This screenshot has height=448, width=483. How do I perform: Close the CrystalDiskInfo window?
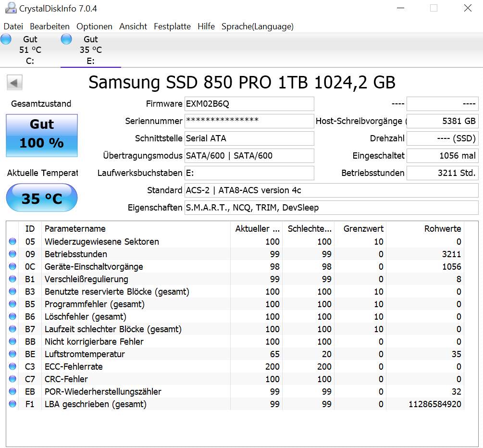(468, 8)
